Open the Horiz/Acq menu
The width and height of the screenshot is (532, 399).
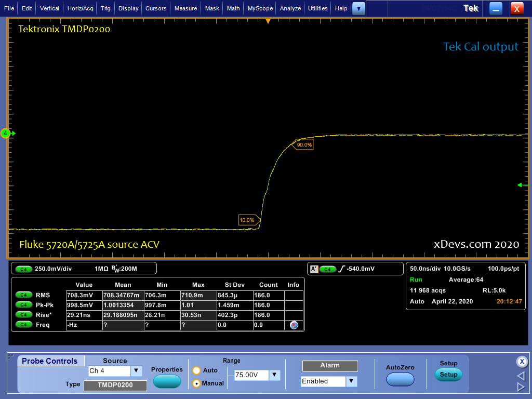pyautogui.click(x=80, y=8)
